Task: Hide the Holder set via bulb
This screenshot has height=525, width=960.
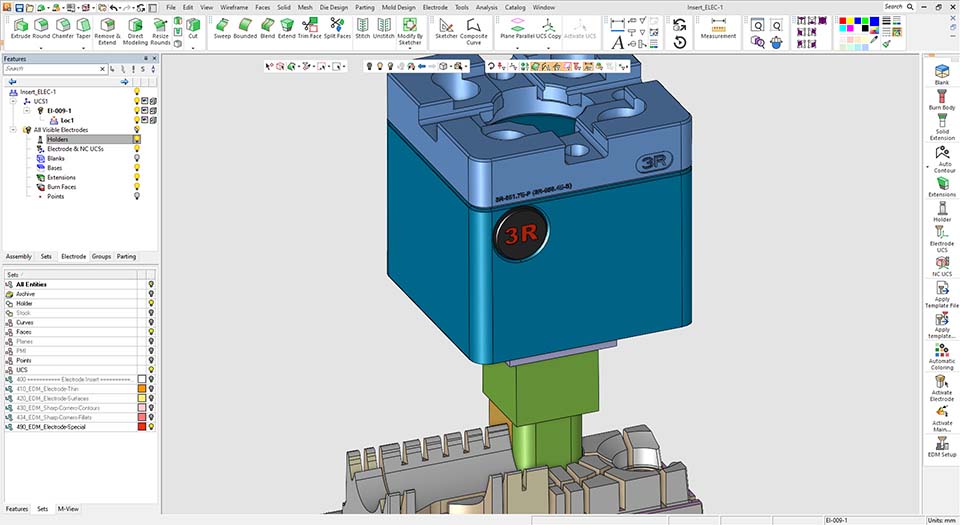Action: tap(151, 304)
